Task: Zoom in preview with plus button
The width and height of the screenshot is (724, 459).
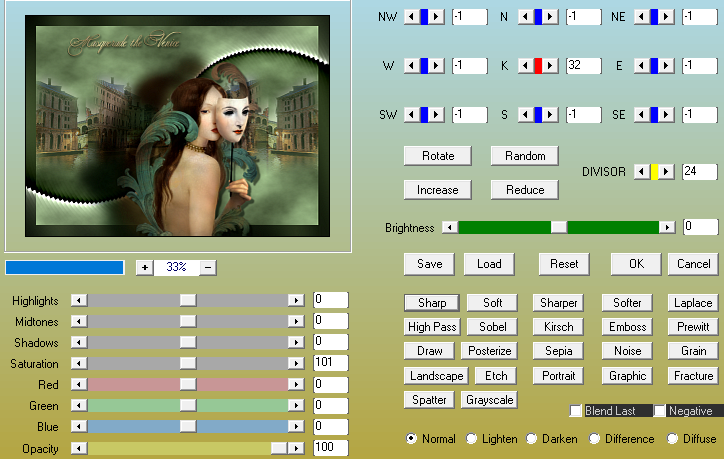Action: [145, 267]
